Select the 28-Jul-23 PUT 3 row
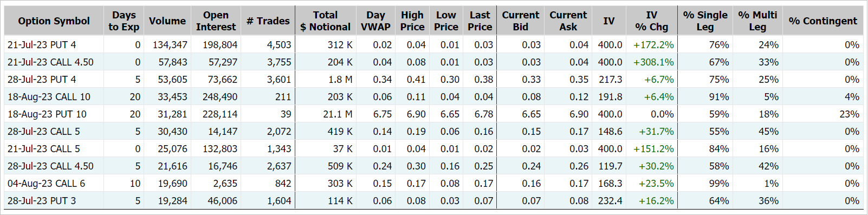The width and height of the screenshot is (868, 215). click(x=433, y=201)
